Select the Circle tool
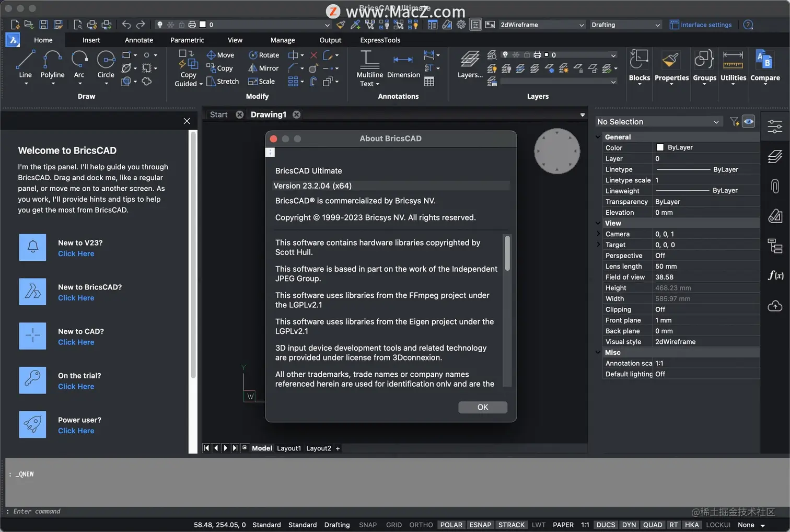 pyautogui.click(x=106, y=64)
